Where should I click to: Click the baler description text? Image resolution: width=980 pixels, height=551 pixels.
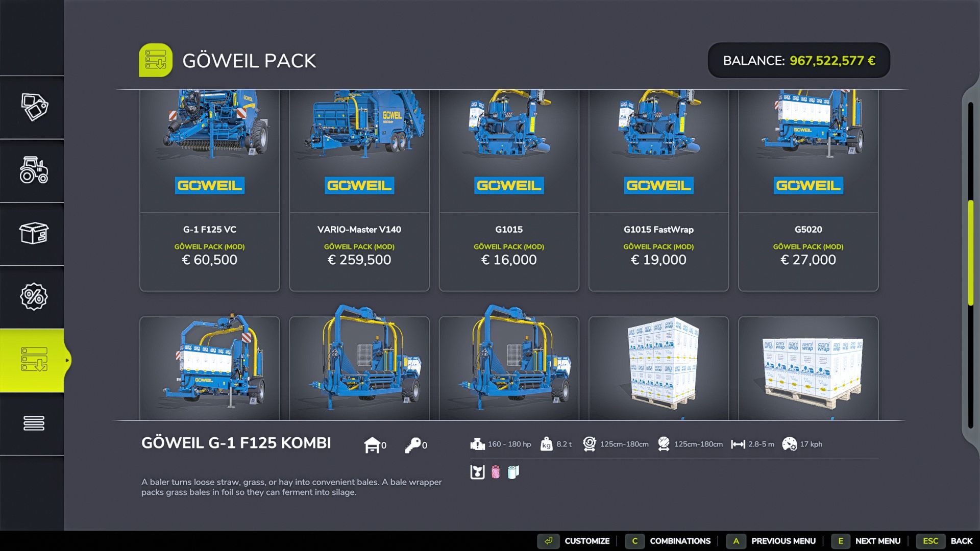(291, 487)
